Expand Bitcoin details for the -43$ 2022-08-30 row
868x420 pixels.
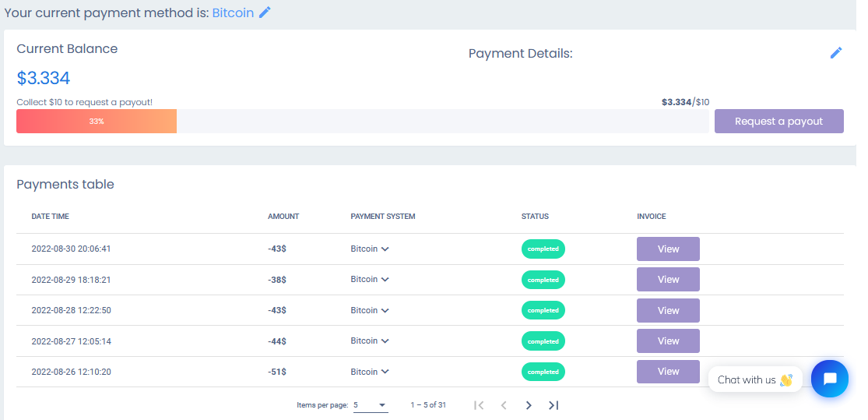tap(385, 249)
